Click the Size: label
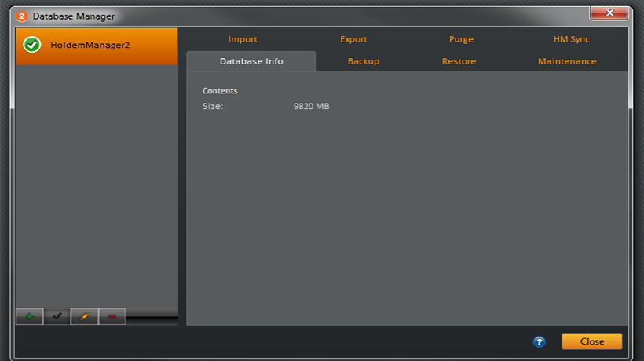This screenshot has height=361, width=644. (x=212, y=106)
